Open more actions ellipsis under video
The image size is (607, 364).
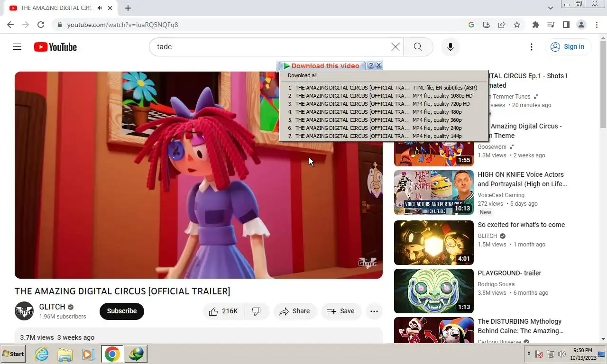(374, 311)
